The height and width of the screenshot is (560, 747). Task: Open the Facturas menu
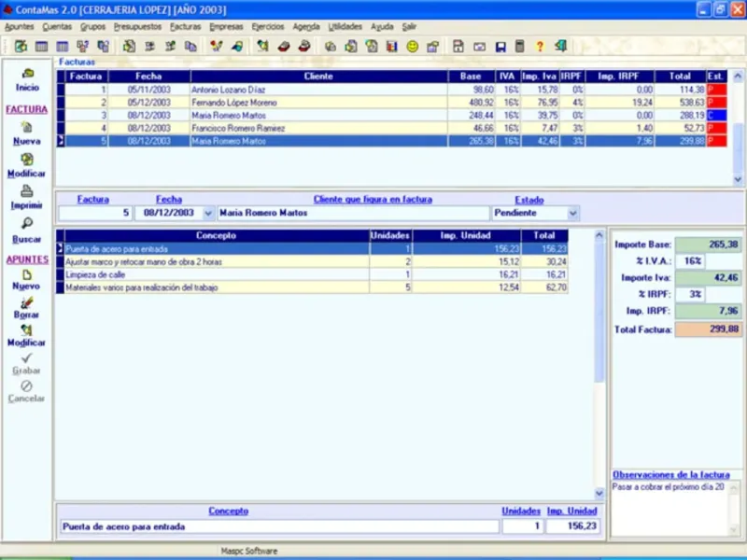tap(185, 27)
